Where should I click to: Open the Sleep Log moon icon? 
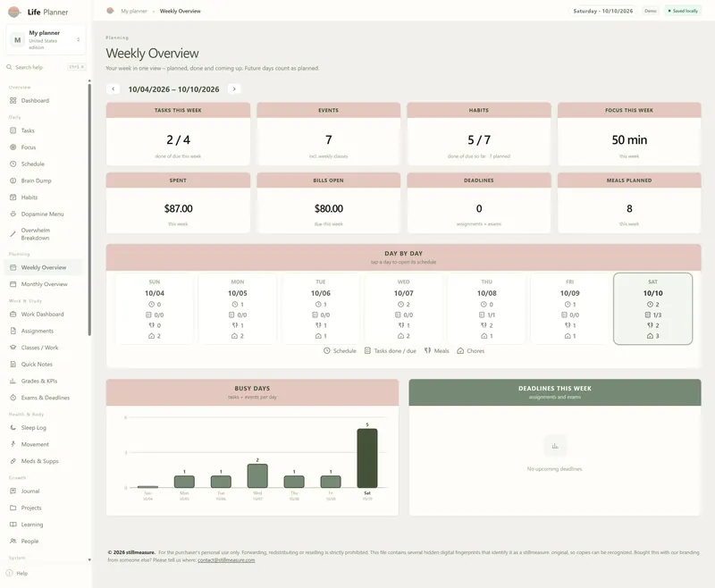click(x=13, y=428)
